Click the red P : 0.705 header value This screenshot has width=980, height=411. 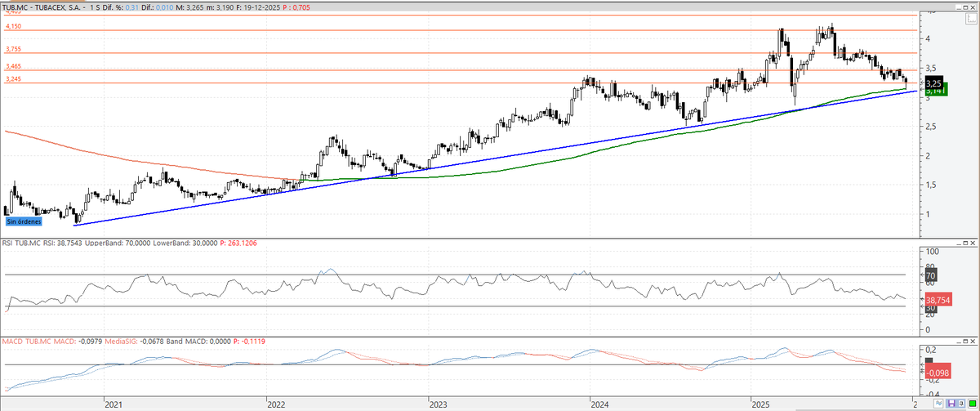coord(296,7)
